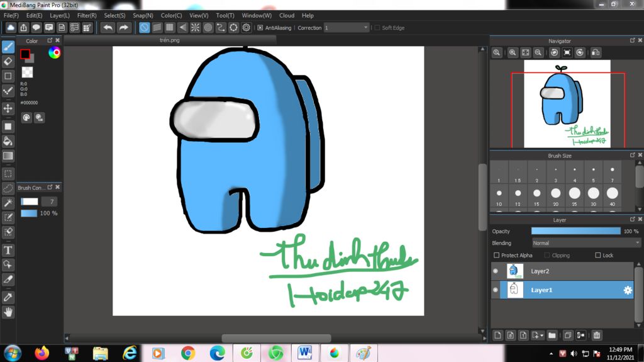Click the canvas horizontal scrollbar

[x=276, y=338]
